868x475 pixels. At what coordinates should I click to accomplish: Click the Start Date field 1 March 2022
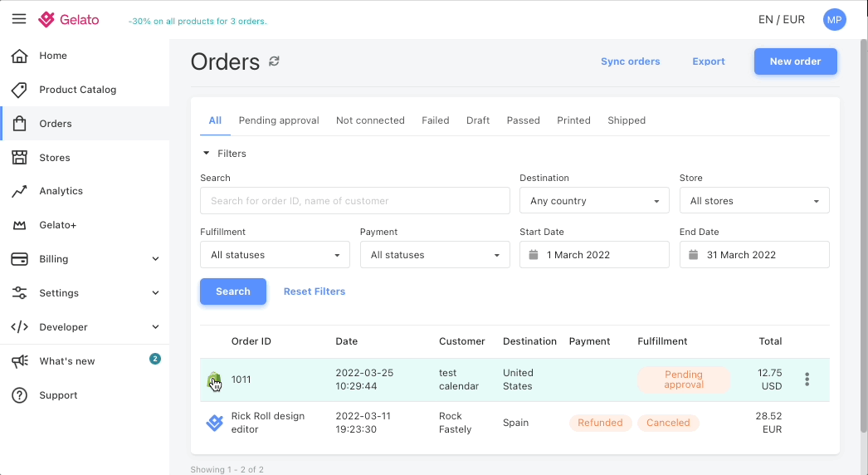click(594, 255)
